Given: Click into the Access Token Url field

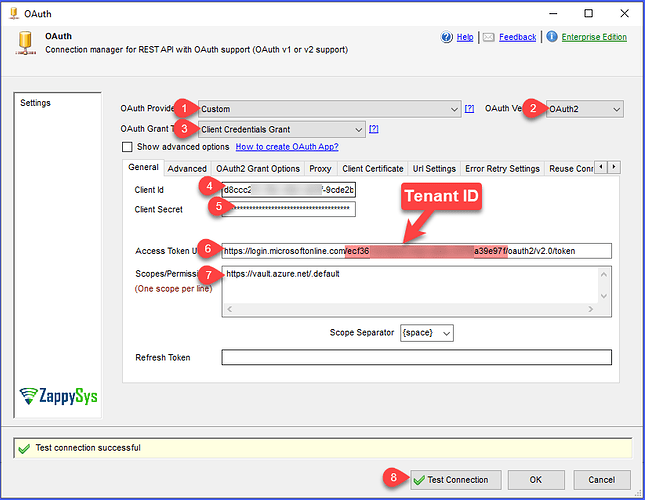Looking at the screenshot, I should (x=416, y=251).
